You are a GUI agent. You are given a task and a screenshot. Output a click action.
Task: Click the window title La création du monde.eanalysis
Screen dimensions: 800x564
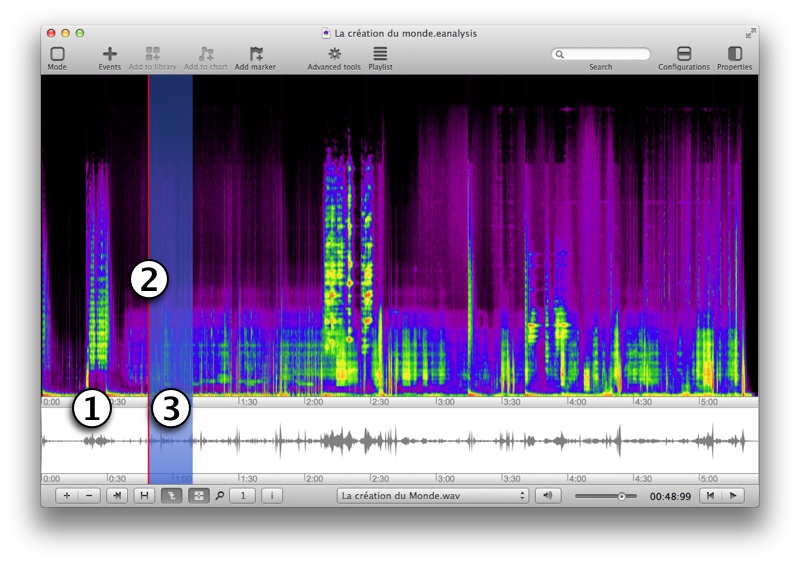pyautogui.click(x=406, y=34)
